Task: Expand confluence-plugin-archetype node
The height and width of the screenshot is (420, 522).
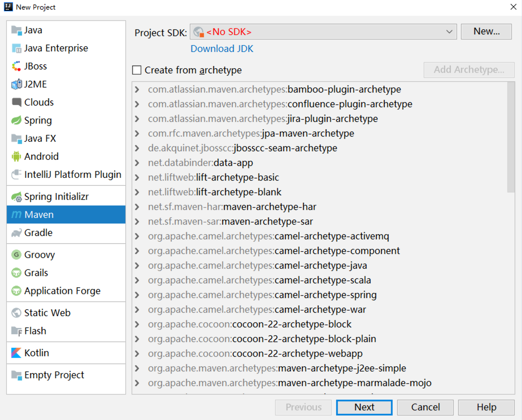Action: pyautogui.click(x=137, y=104)
